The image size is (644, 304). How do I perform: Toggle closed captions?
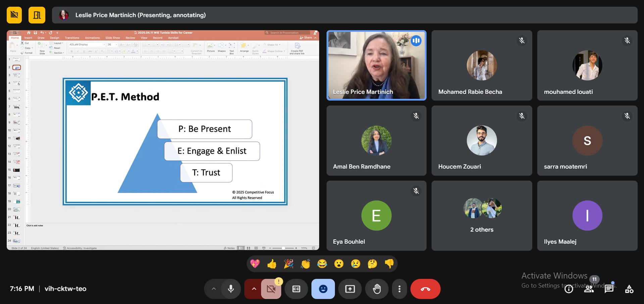296,289
